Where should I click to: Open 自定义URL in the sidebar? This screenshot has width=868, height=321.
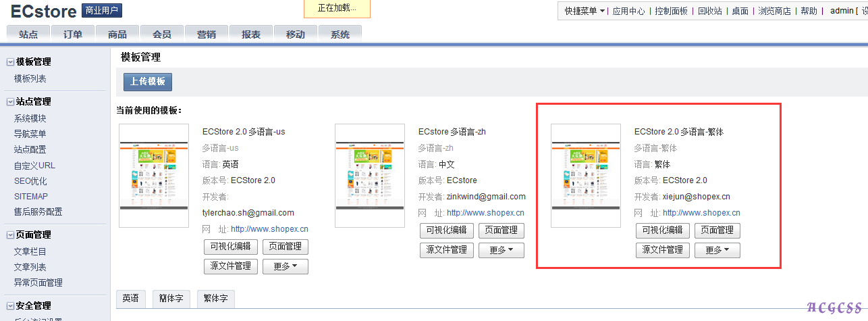coord(34,165)
